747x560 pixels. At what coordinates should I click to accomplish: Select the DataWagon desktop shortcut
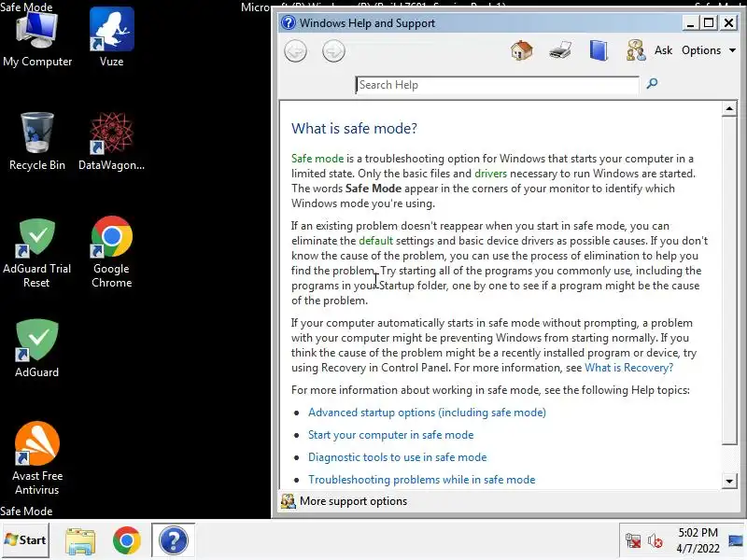coord(111,142)
